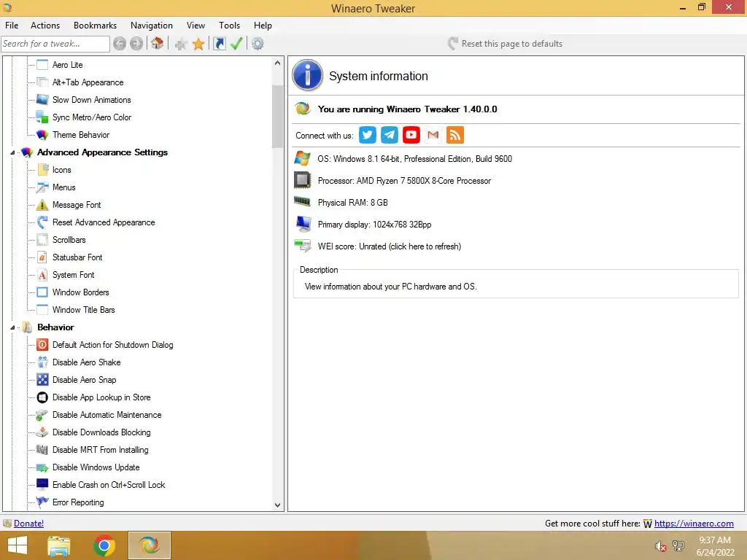Open the View menu
This screenshot has width=747, height=560.
[196, 26]
